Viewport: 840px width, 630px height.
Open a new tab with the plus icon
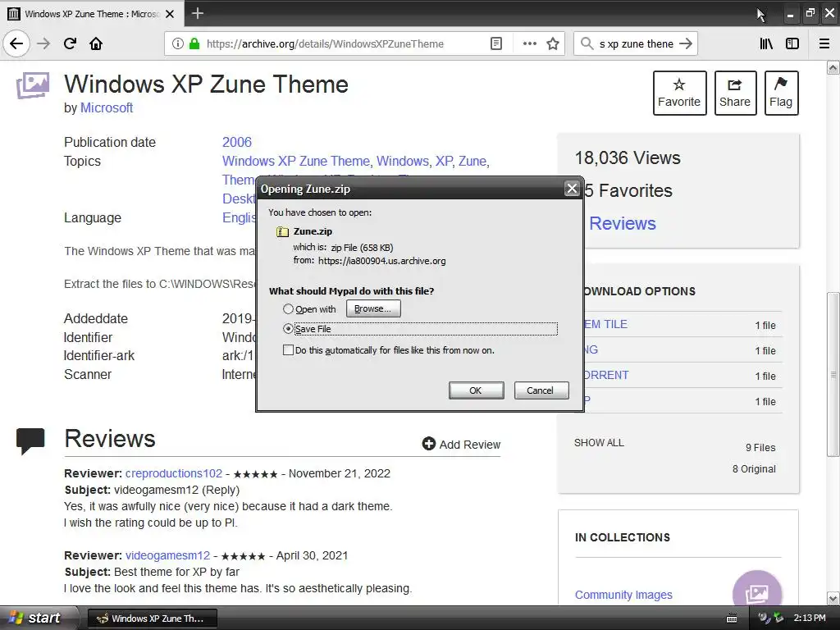tap(197, 13)
